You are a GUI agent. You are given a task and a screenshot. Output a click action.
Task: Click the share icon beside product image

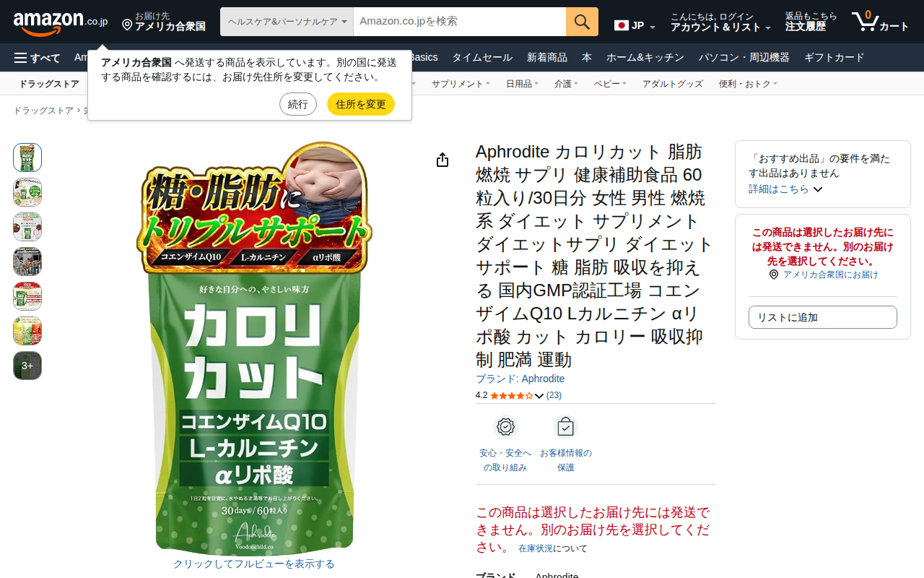coord(443,160)
